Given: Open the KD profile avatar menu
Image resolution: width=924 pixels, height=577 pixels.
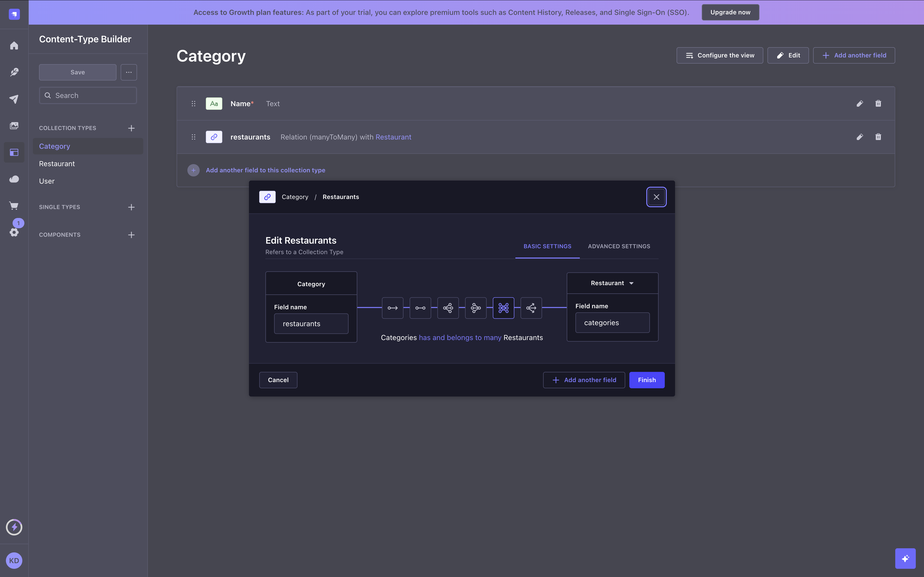Looking at the screenshot, I should click(14, 561).
